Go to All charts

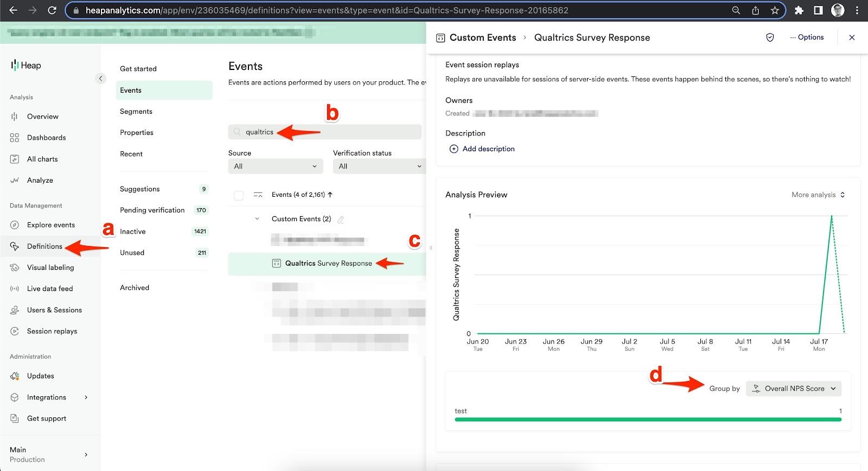click(42, 159)
